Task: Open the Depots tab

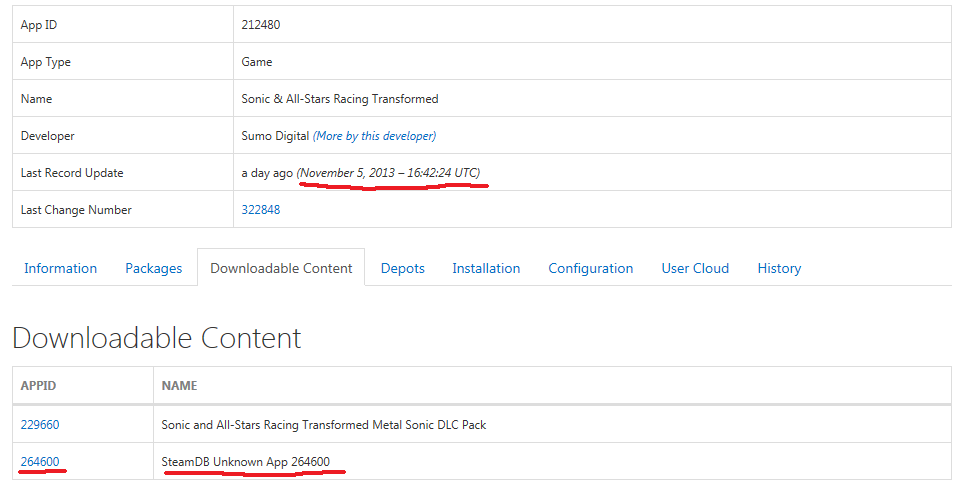Action: [402, 268]
